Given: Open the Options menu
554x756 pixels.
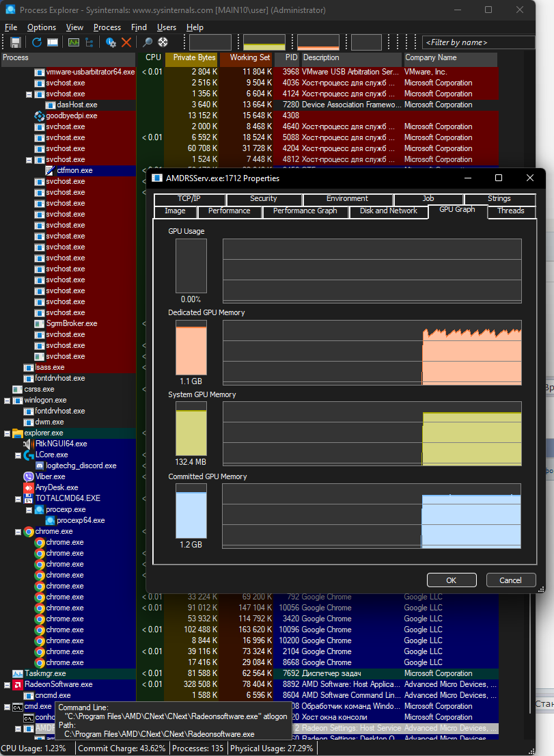Looking at the screenshot, I should click(42, 27).
